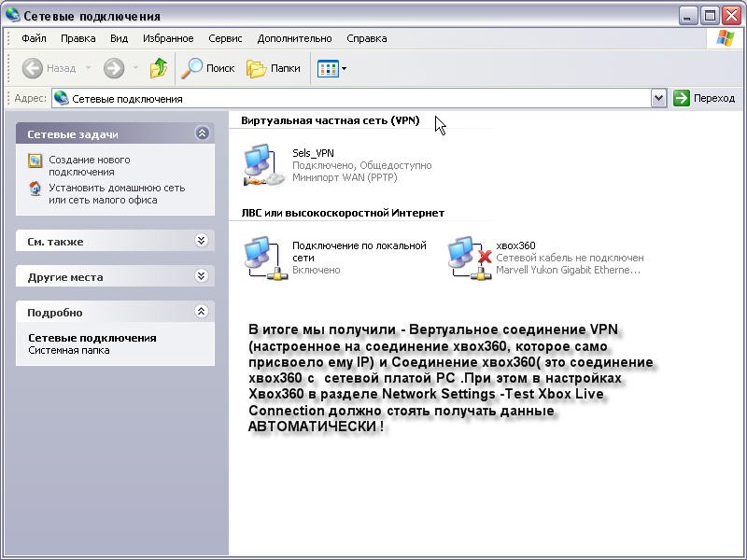Image resolution: width=747 pixels, height=560 pixels.
Task: Click the Windows flag logo
Action: pyautogui.click(x=726, y=38)
